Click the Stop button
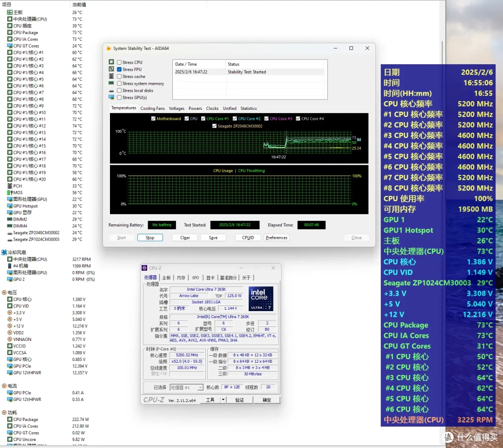 150,238
